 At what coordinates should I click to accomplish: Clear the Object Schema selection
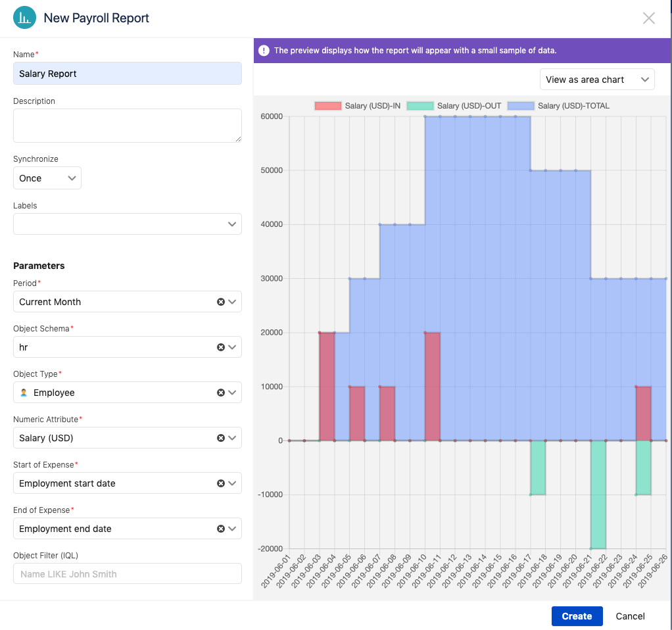220,347
